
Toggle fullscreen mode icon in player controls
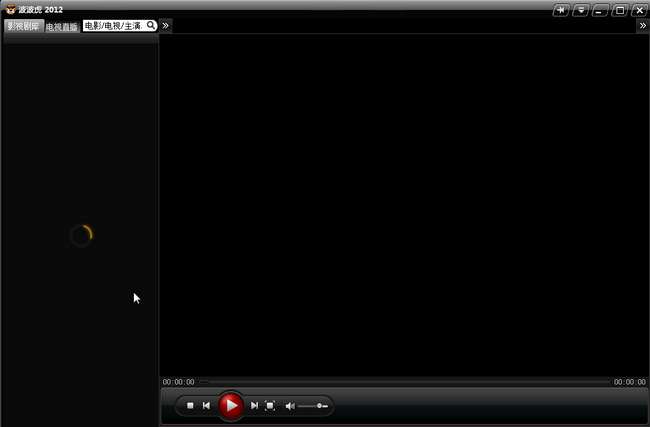tap(270, 405)
